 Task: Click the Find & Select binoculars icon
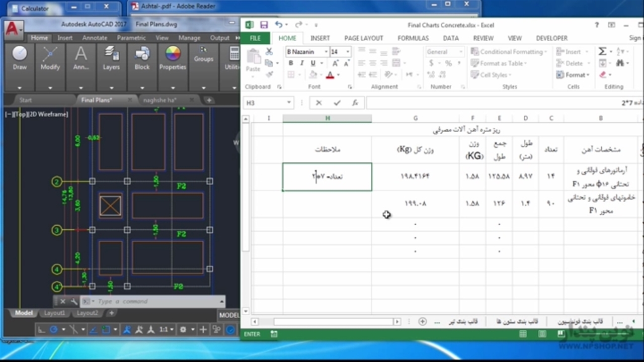click(620, 63)
